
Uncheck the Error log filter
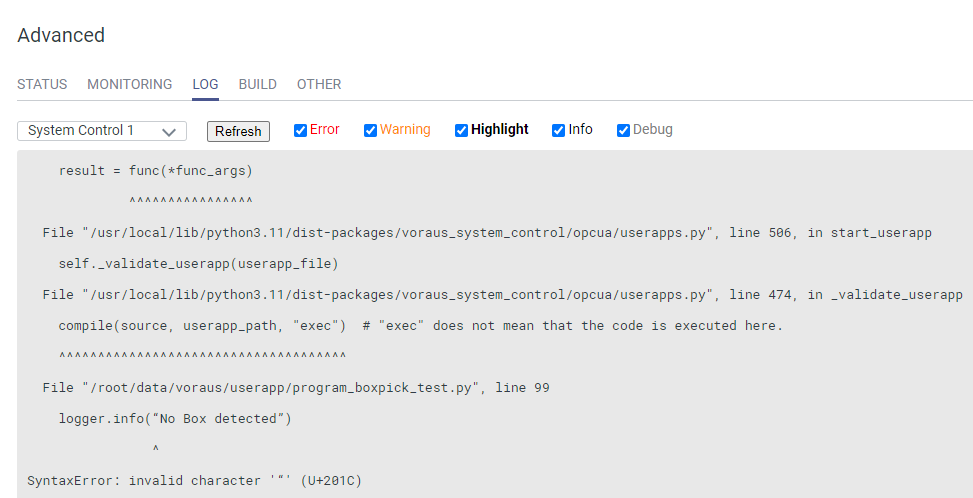tap(300, 130)
